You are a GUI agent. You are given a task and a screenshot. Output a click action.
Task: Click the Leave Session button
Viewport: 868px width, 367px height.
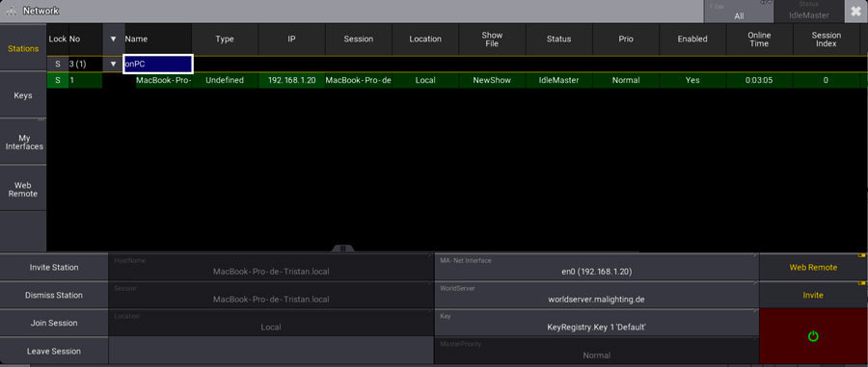[x=54, y=351]
